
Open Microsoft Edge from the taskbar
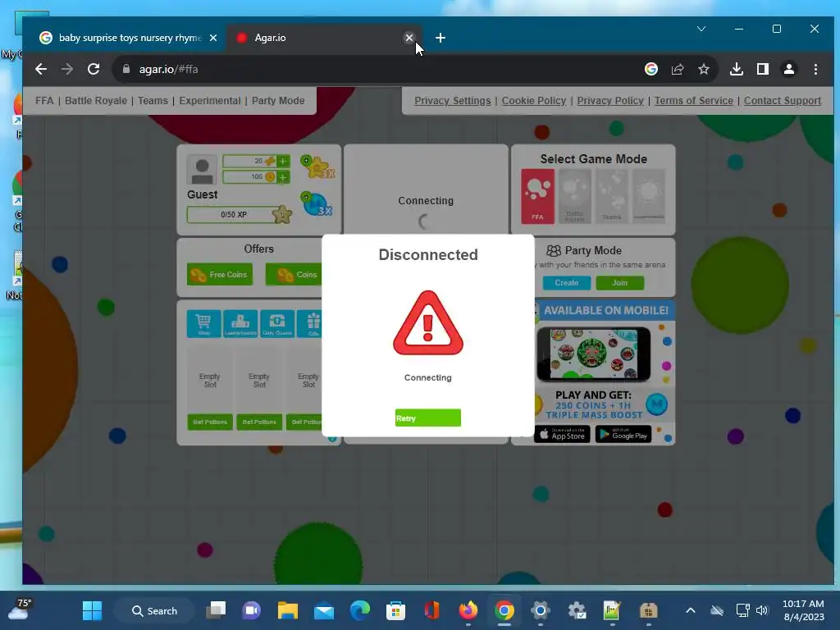[360, 610]
